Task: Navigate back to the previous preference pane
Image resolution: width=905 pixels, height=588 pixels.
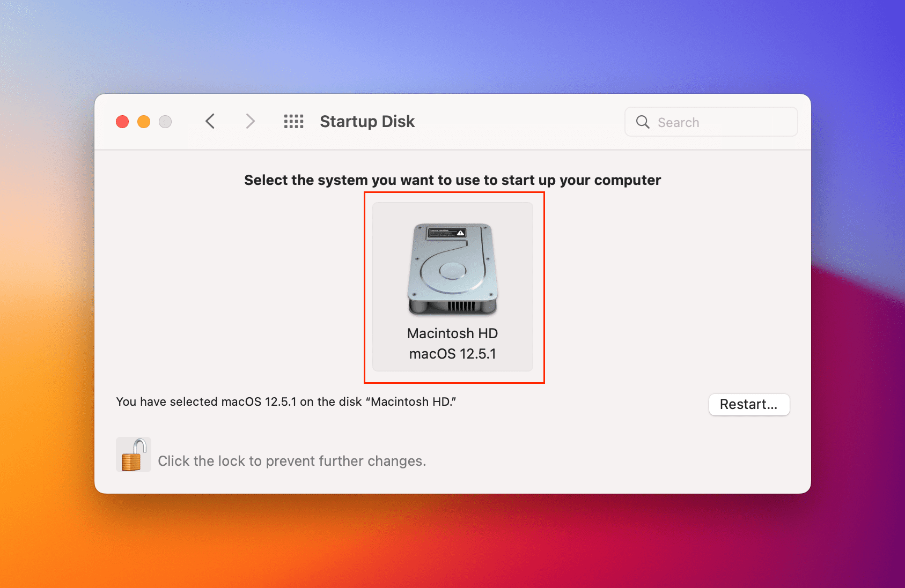Action: (x=210, y=122)
